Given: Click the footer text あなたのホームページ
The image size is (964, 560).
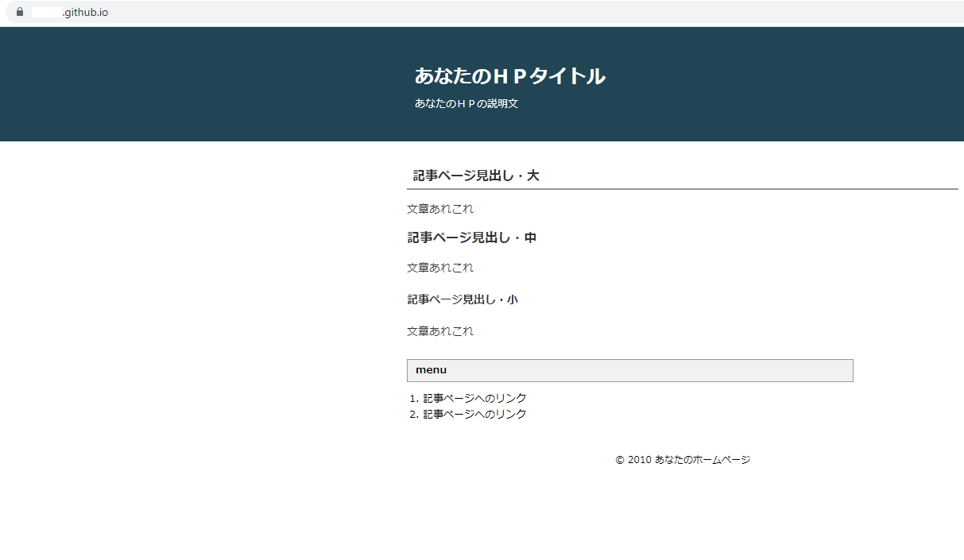Looking at the screenshot, I should pyautogui.click(x=701, y=459).
